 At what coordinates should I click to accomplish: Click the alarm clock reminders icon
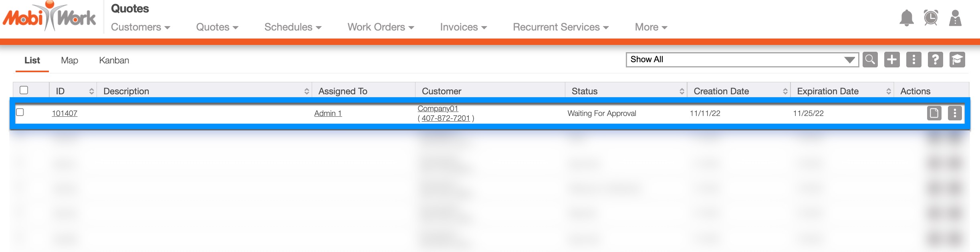pos(931,18)
